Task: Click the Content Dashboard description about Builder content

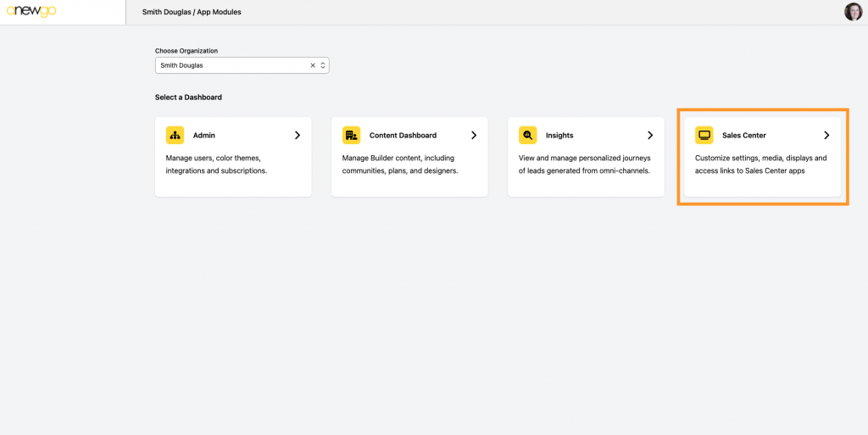Action: (x=400, y=165)
